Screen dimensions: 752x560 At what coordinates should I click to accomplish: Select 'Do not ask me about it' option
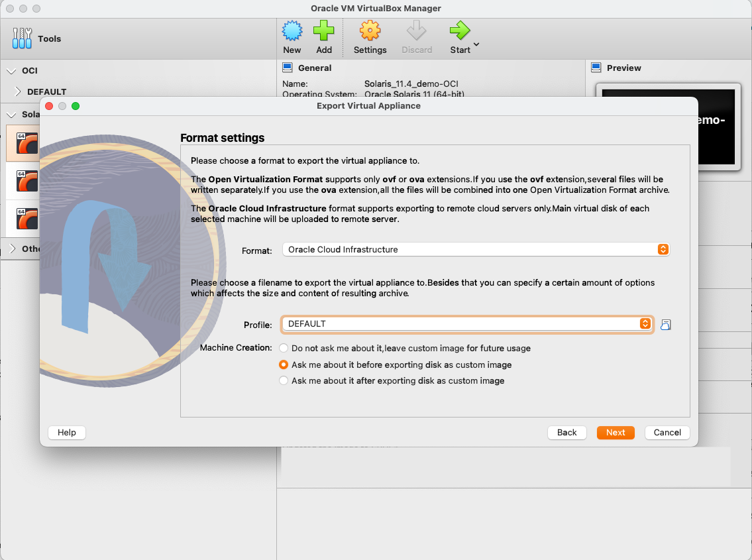click(x=284, y=348)
